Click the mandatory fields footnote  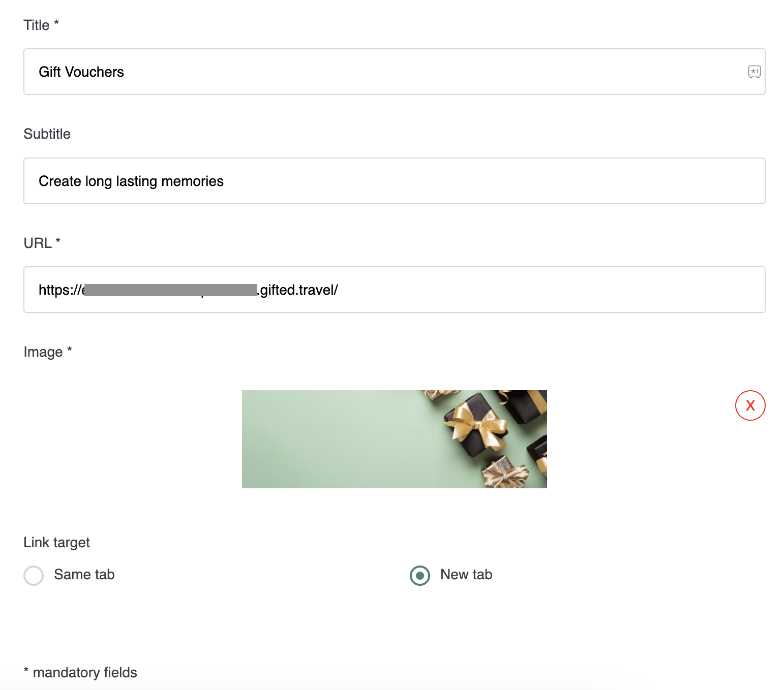point(80,673)
